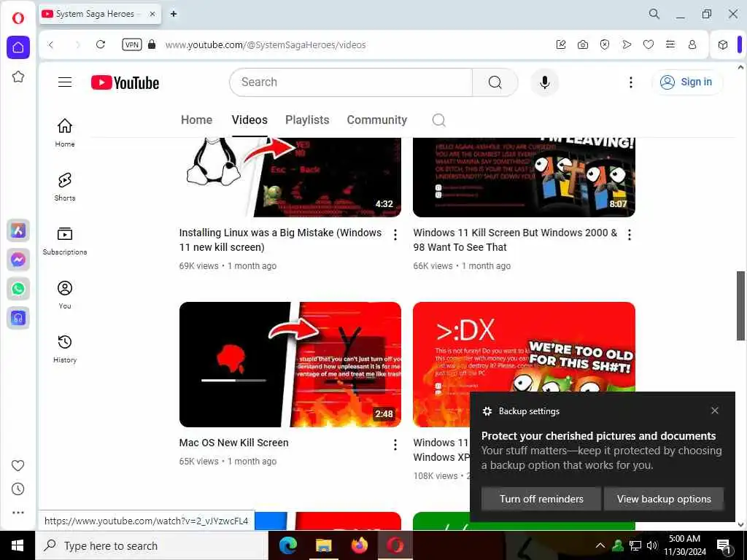Click taskbar Type here to search box
Viewport: 747px width, 560px height.
[152, 545]
